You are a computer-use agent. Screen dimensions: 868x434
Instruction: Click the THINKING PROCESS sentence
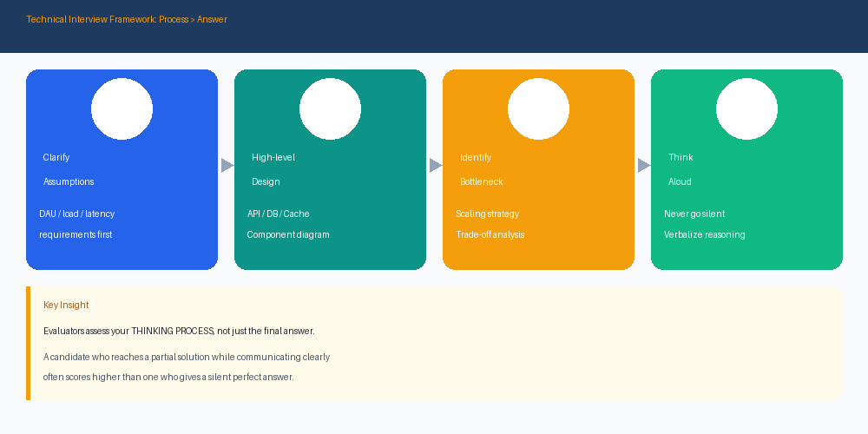coord(179,331)
